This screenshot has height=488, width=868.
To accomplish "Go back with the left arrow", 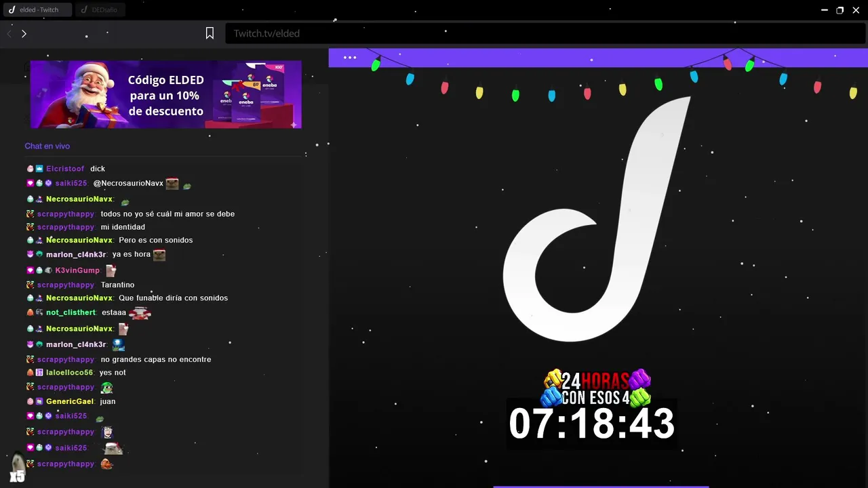I will pyautogui.click(x=9, y=33).
